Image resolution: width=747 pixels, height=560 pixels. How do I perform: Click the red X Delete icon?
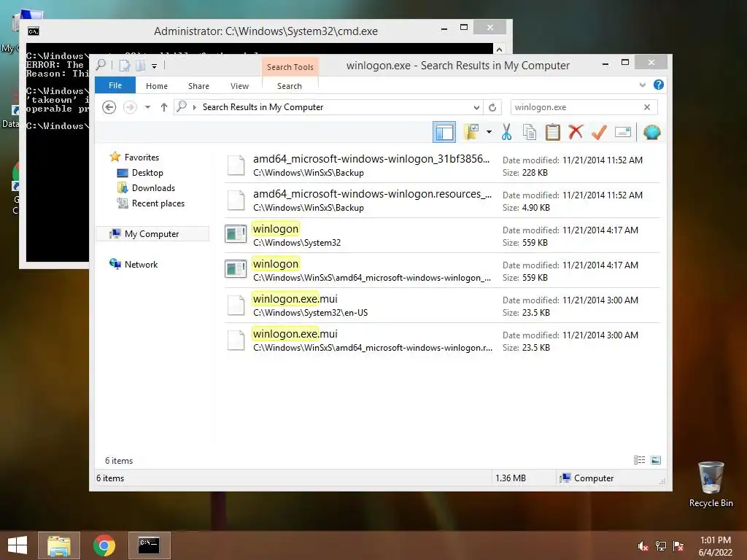pos(576,131)
